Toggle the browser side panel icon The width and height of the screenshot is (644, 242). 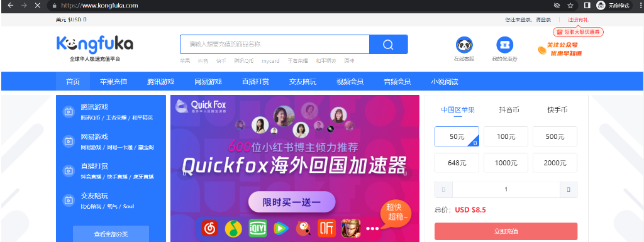tap(587, 6)
